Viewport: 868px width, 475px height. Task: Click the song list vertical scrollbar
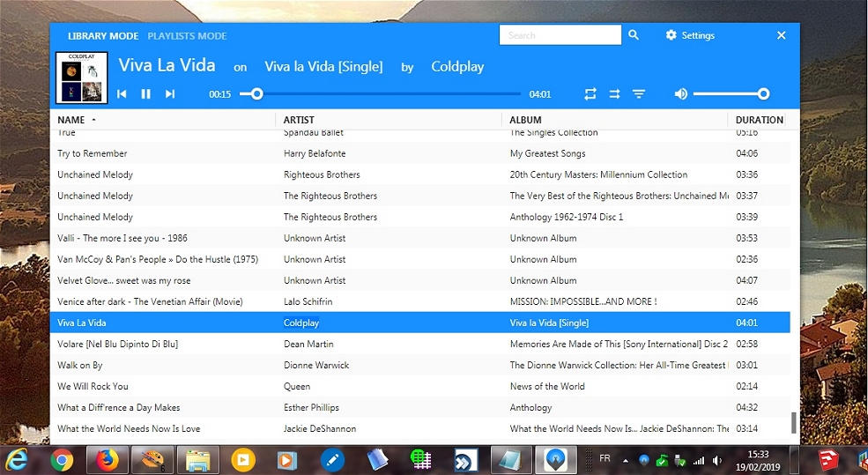(x=794, y=422)
